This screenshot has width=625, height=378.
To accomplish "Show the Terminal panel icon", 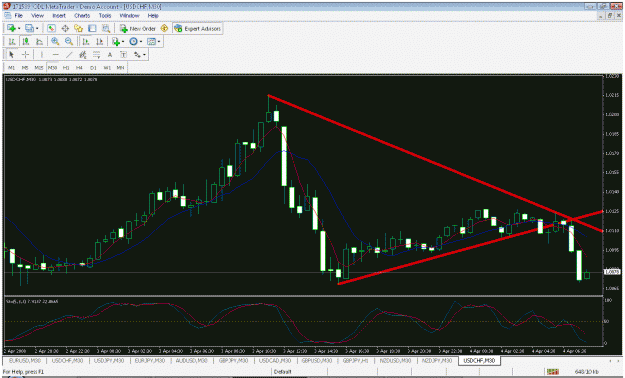I will tap(92, 28).
